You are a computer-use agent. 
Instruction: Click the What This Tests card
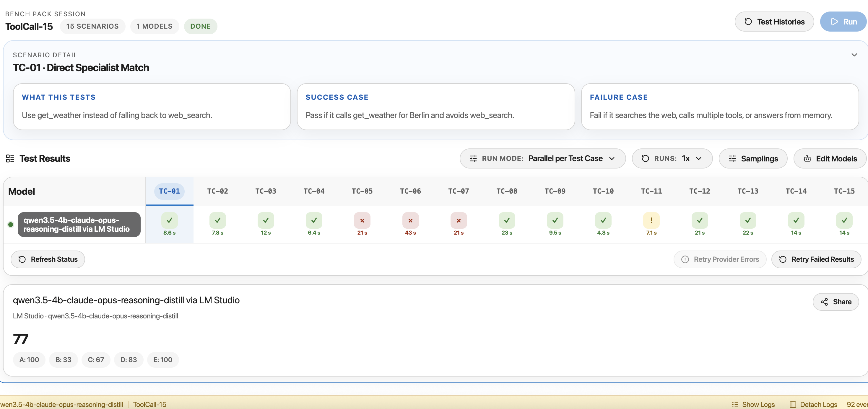(152, 107)
